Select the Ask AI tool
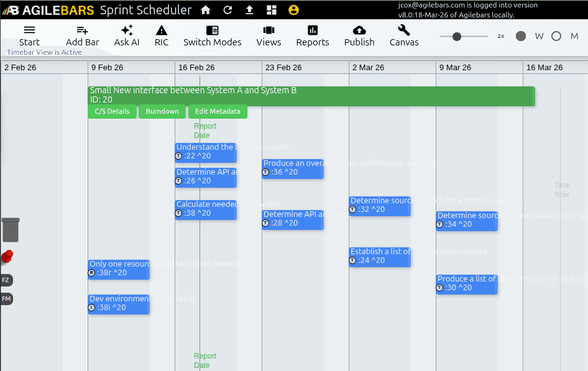This screenshot has width=588, height=371. [126, 35]
